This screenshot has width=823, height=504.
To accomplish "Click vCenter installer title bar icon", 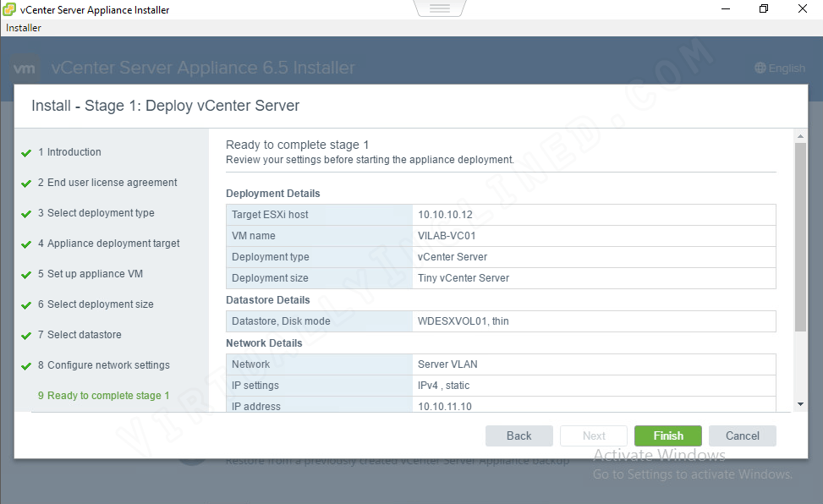I will tap(9, 9).
